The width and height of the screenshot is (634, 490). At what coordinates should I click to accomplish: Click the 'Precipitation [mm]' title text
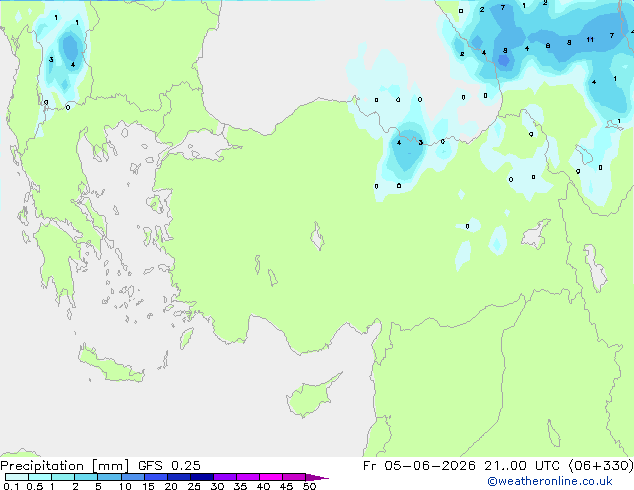[65, 466]
